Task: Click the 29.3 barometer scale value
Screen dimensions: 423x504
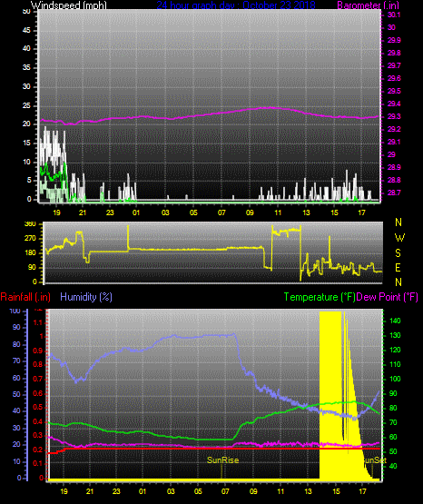Action: (x=394, y=116)
